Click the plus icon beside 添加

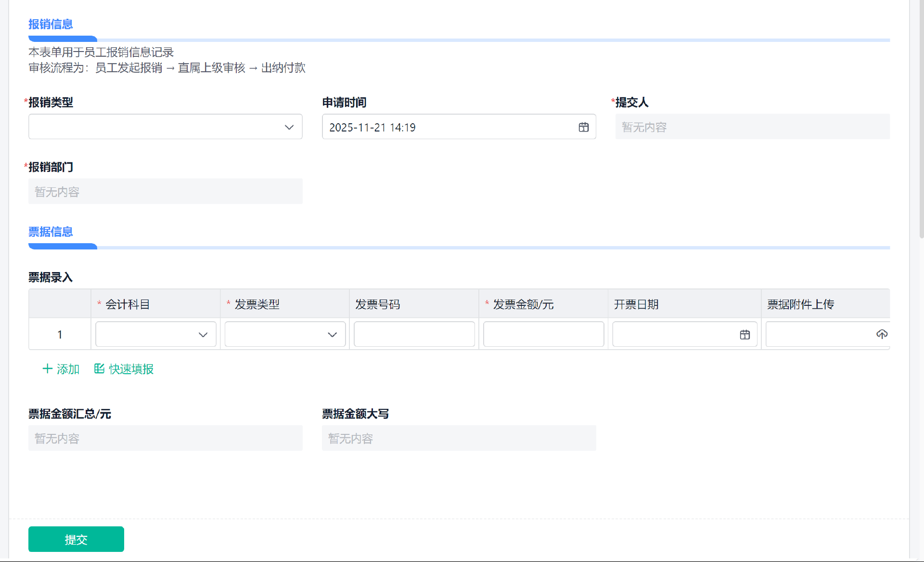coord(47,369)
